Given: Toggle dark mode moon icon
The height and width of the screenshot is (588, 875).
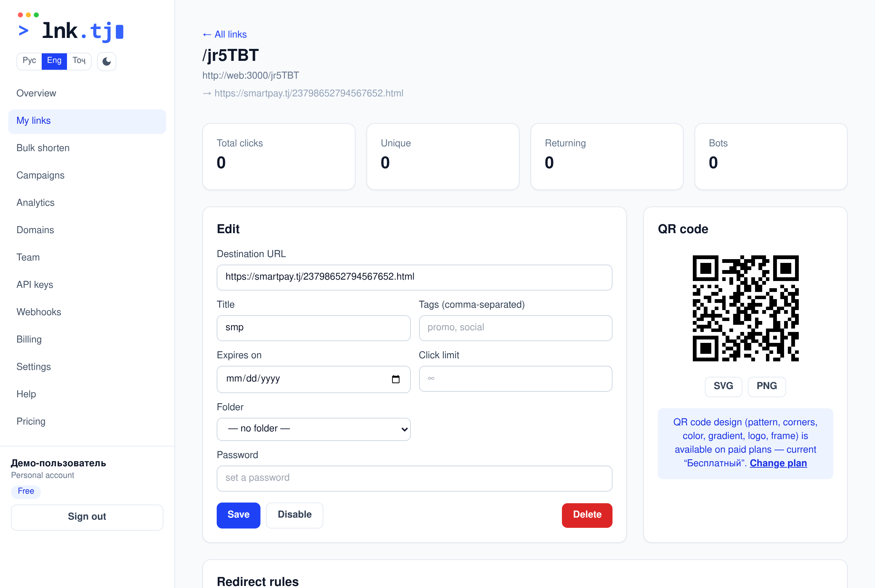Looking at the screenshot, I should tap(106, 61).
